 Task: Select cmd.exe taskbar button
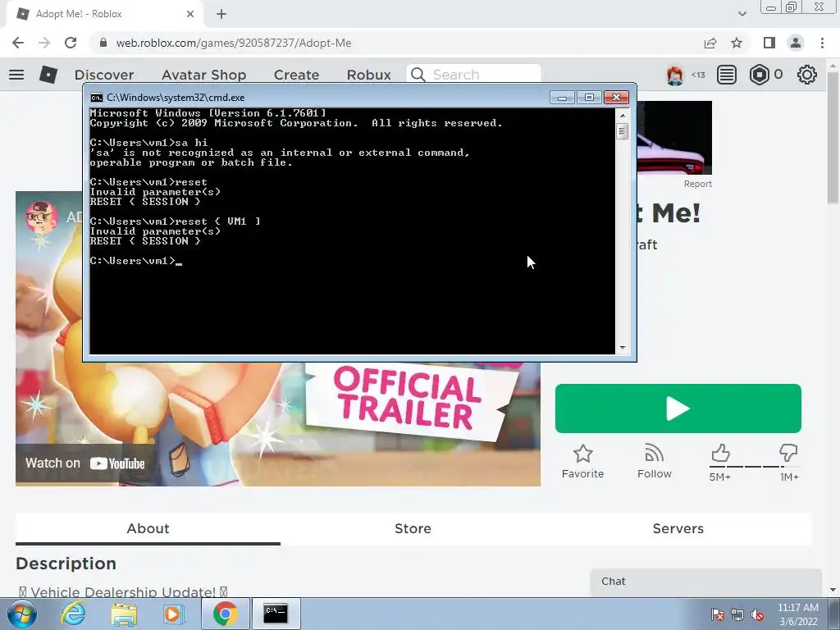(276, 614)
